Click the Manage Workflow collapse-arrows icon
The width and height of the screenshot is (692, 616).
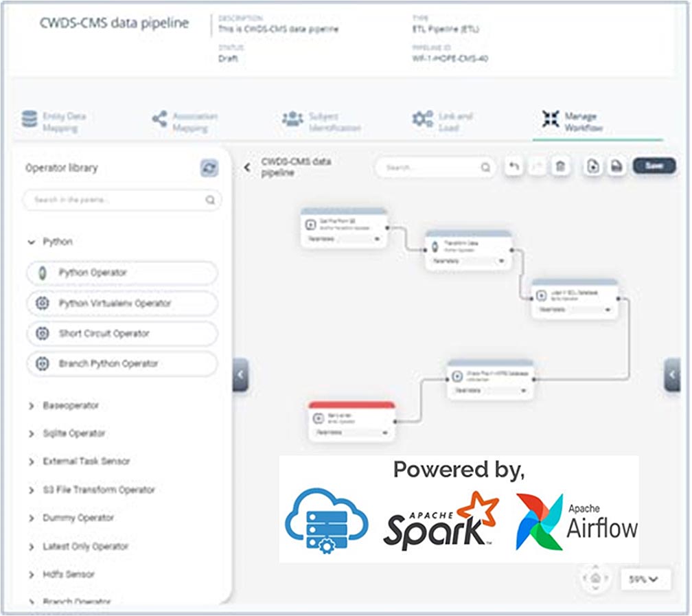point(551,118)
